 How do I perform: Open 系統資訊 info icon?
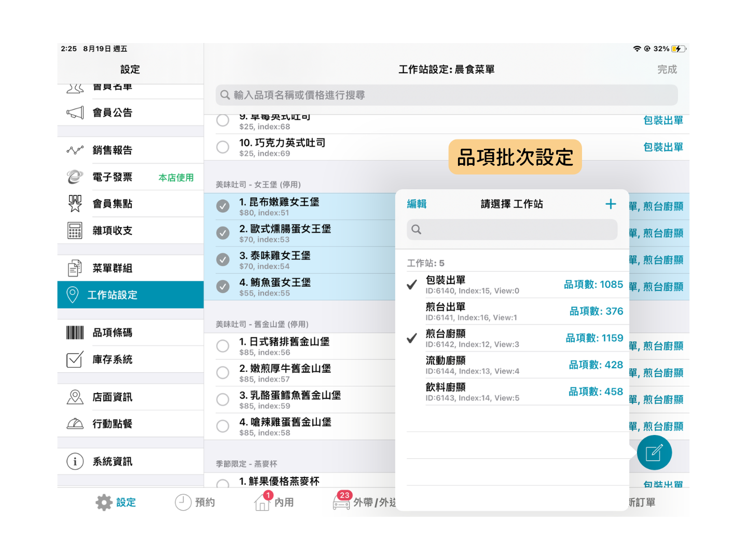[75, 461]
